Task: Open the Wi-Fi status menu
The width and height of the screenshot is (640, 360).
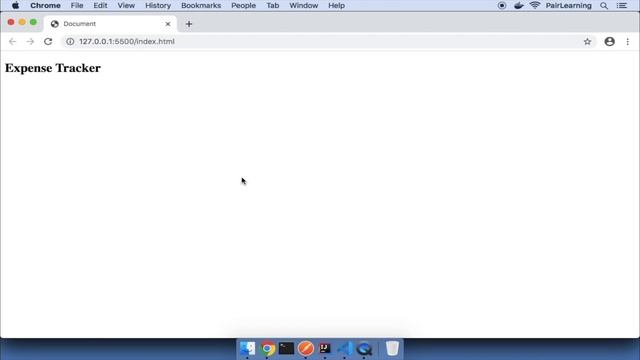Action: point(535,5)
